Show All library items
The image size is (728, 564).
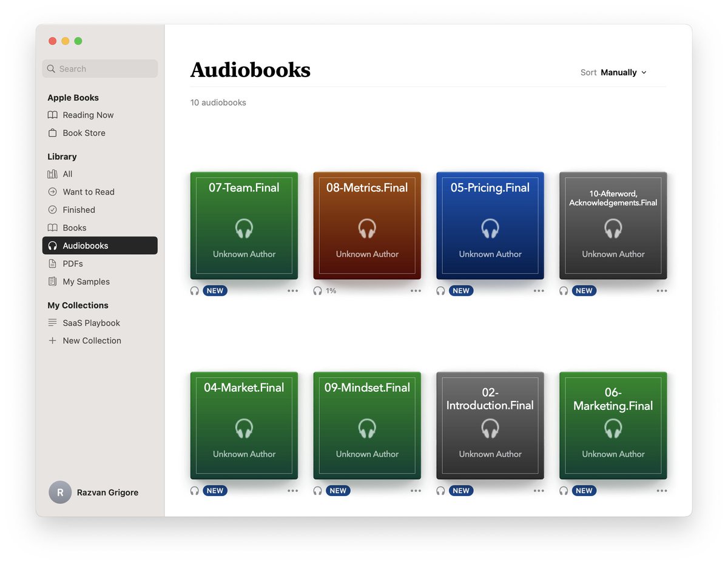100,173
